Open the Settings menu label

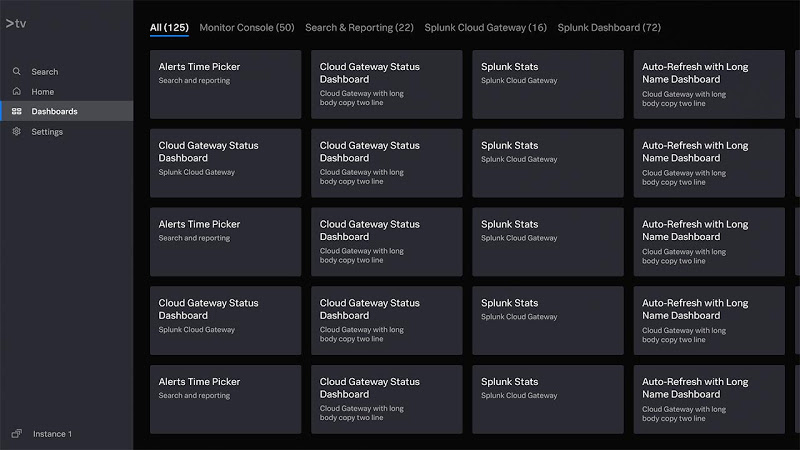(x=47, y=132)
